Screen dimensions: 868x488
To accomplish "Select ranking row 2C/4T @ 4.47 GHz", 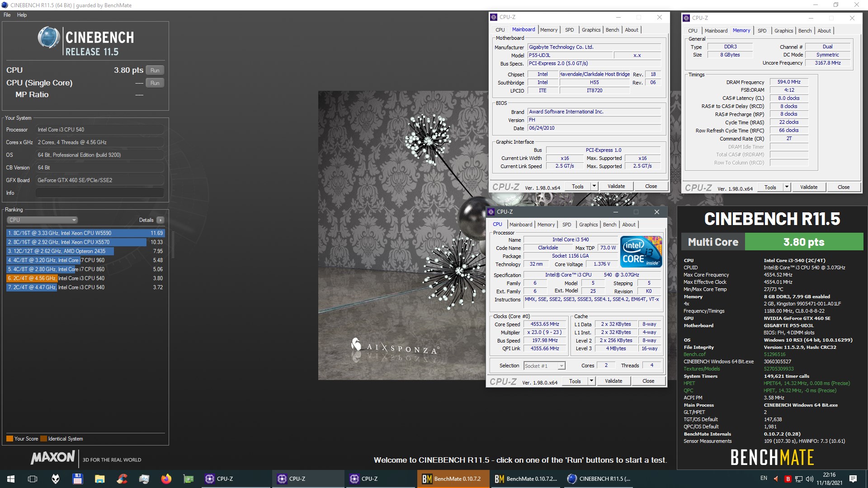I will point(85,287).
